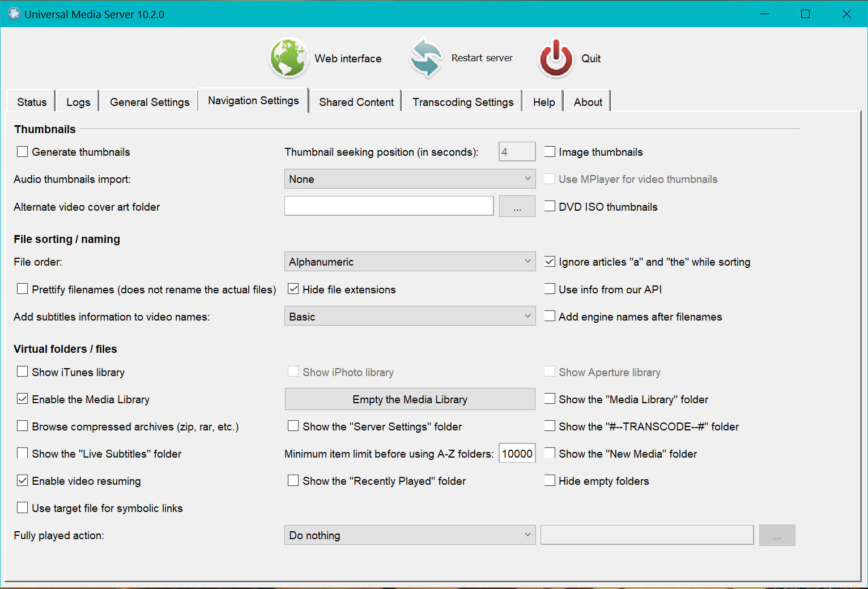Check Add engine names after filenames
The width and height of the screenshot is (868, 589).
click(x=550, y=316)
